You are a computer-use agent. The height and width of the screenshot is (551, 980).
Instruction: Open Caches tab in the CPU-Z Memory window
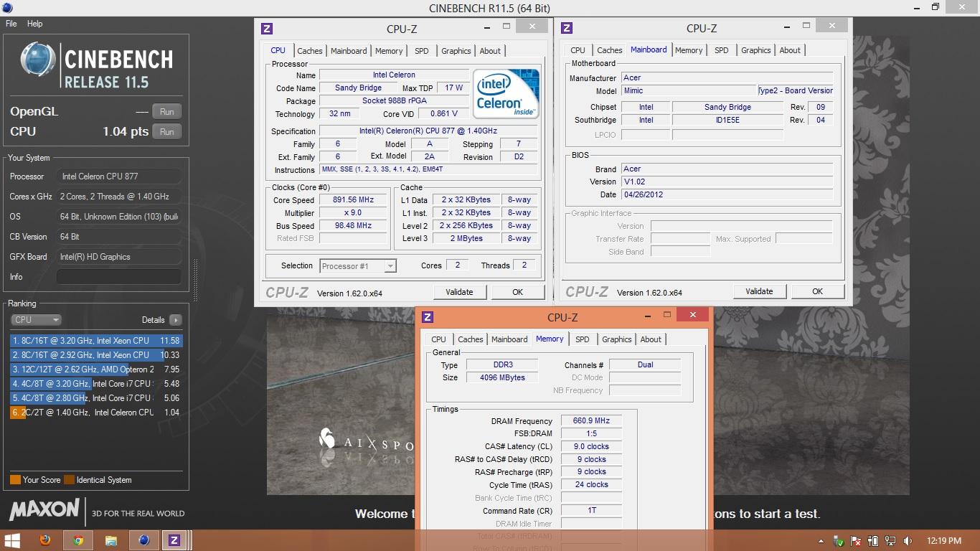tap(471, 339)
